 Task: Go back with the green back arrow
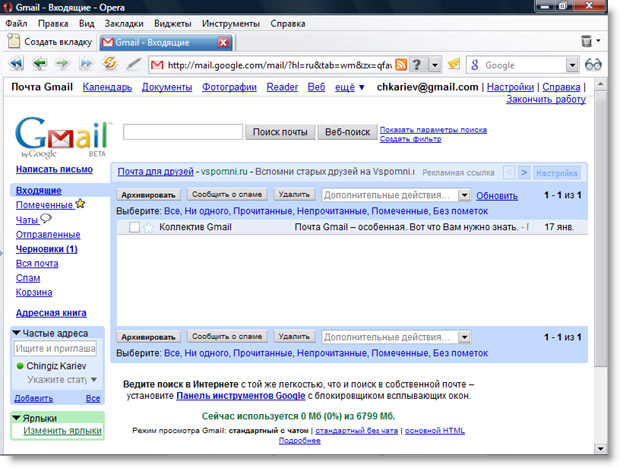tap(40, 64)
